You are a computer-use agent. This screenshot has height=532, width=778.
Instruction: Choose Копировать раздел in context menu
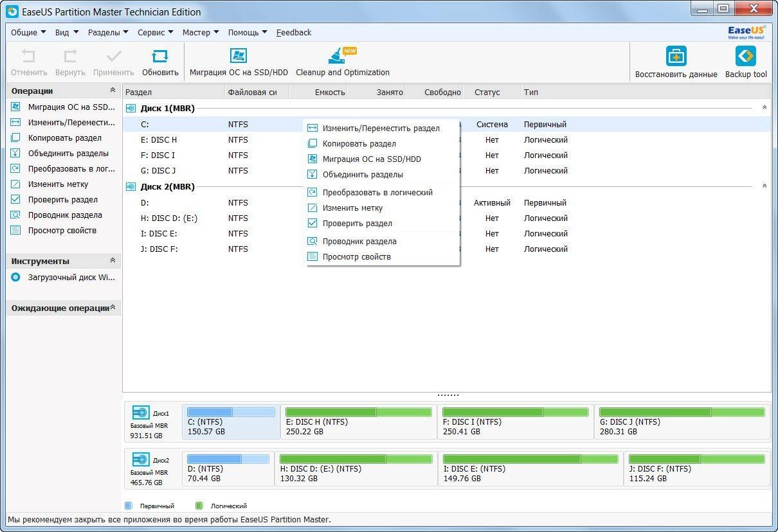click(x=382, y=143)
